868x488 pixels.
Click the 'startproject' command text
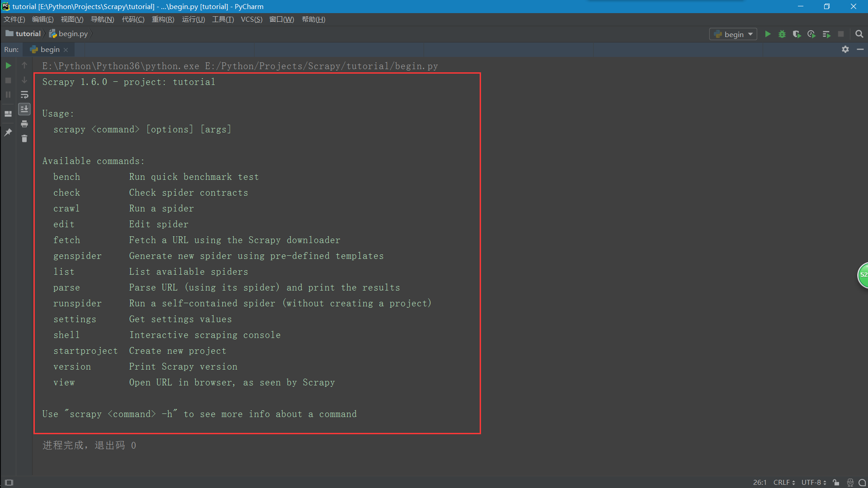pyautogui.click(x=85, y=351)
